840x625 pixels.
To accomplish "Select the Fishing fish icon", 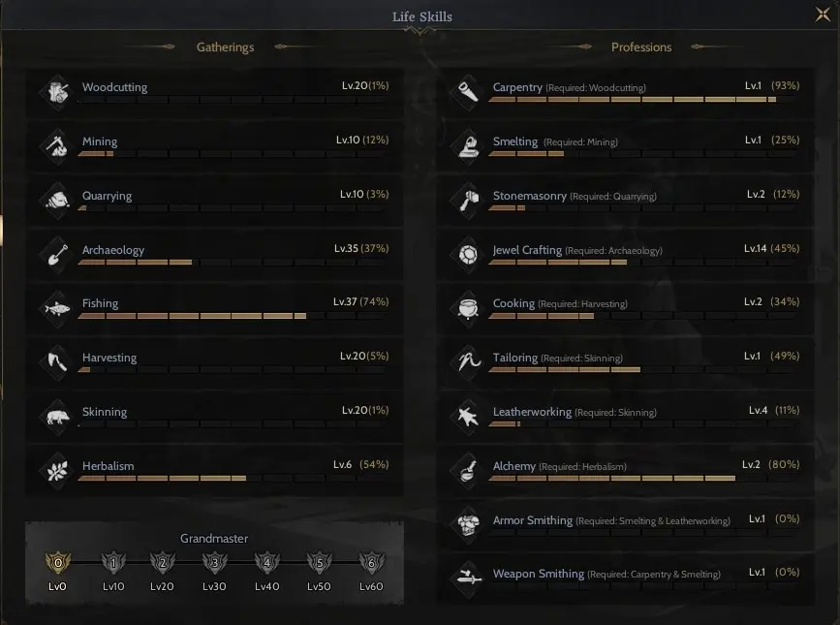I will (57, 308).
